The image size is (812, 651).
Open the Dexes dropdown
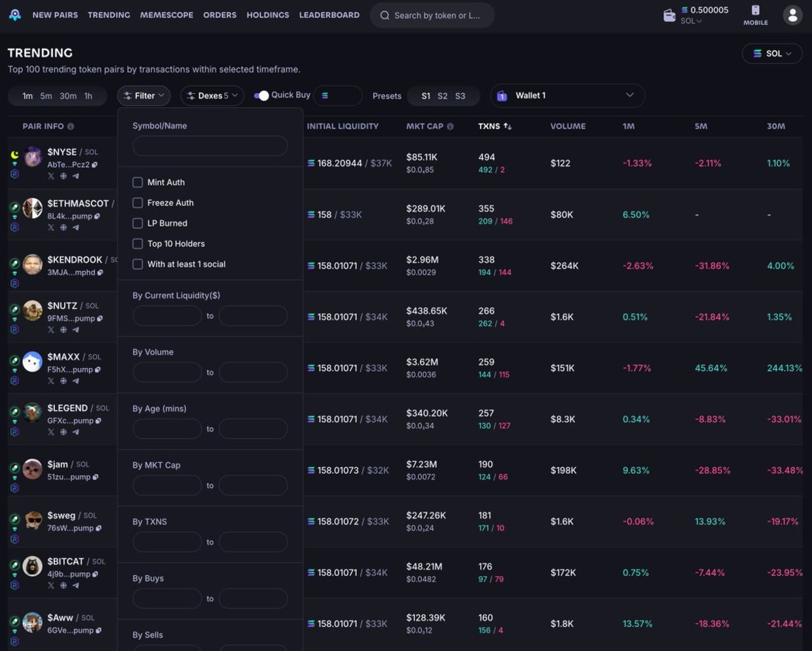tap(212, 96)
